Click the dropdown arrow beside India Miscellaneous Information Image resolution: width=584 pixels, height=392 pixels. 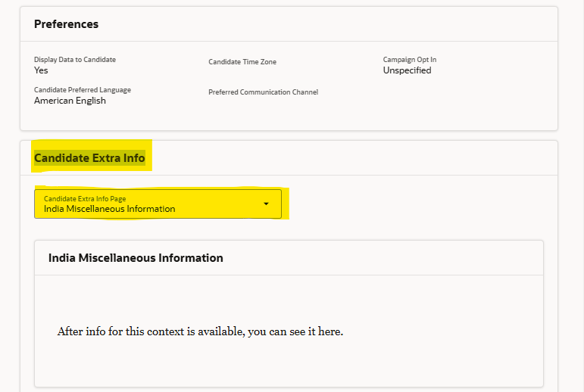coord(266,204)
